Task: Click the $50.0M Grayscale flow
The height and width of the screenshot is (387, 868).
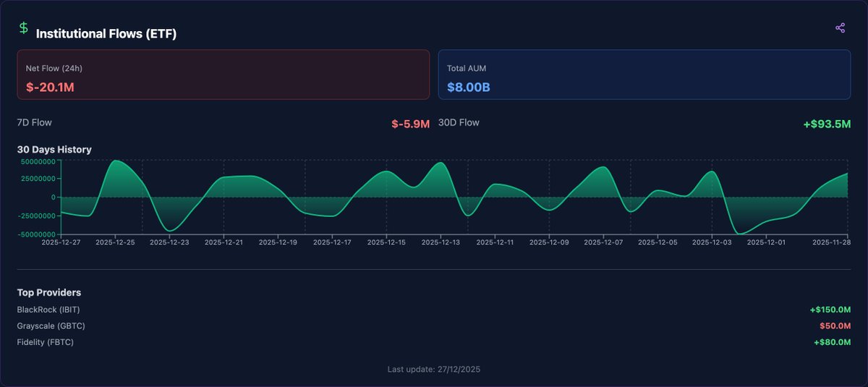Action: click(835, 326)
